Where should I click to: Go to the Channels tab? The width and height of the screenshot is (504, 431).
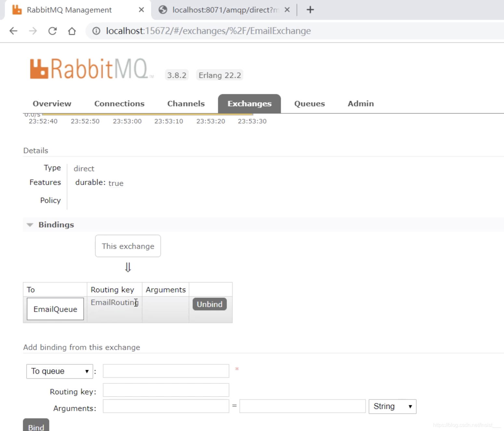click(186, 104)
